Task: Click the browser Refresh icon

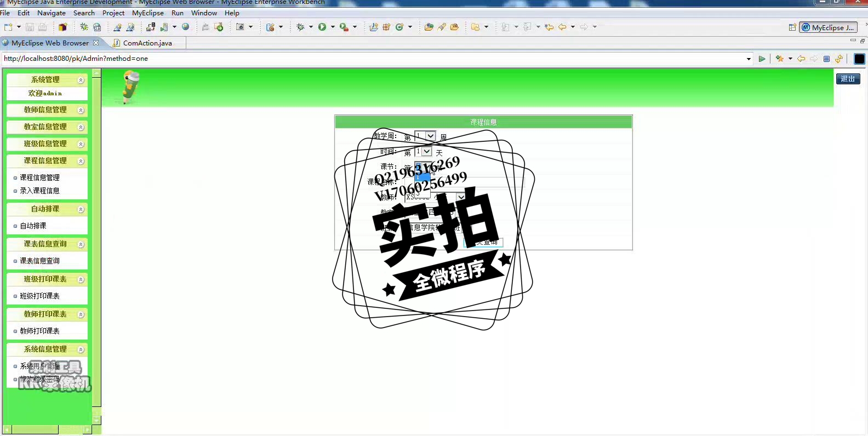Action: [x=839, y=59]
